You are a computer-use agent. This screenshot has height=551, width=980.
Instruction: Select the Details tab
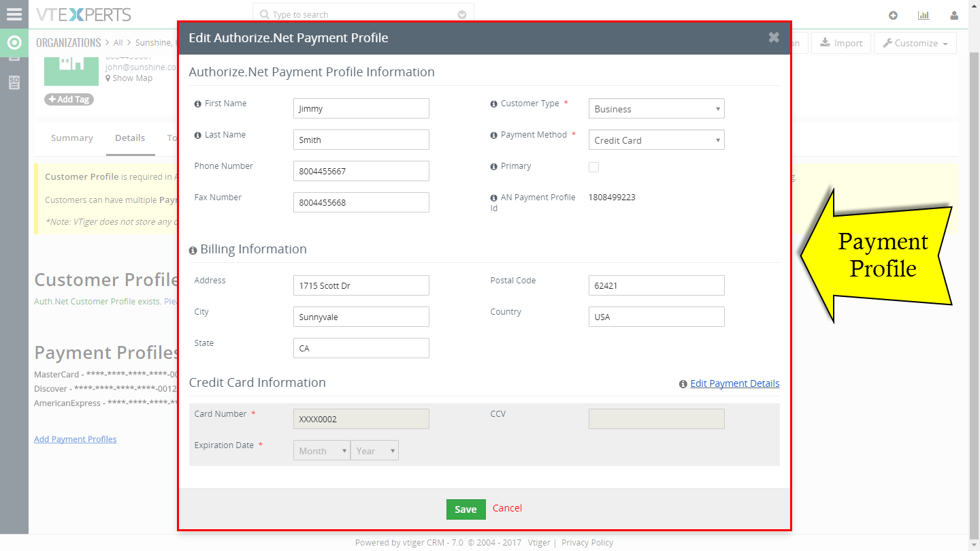click(130, 138)
